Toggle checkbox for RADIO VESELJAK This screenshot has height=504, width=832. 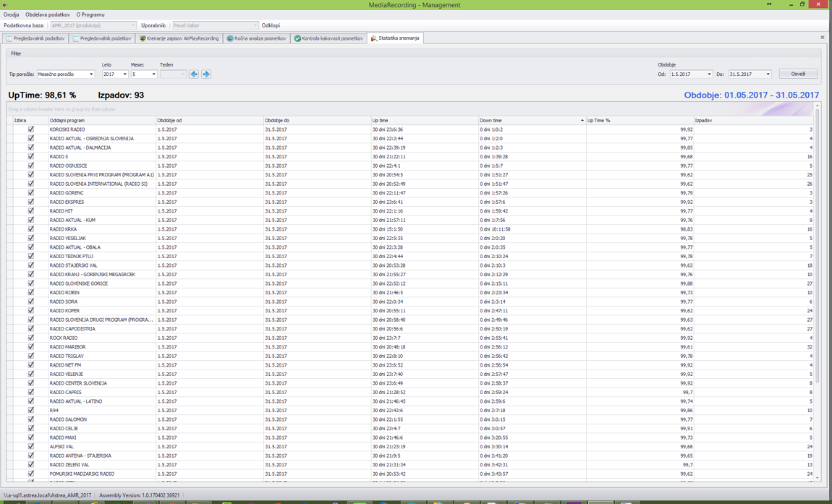pos(31,238)
